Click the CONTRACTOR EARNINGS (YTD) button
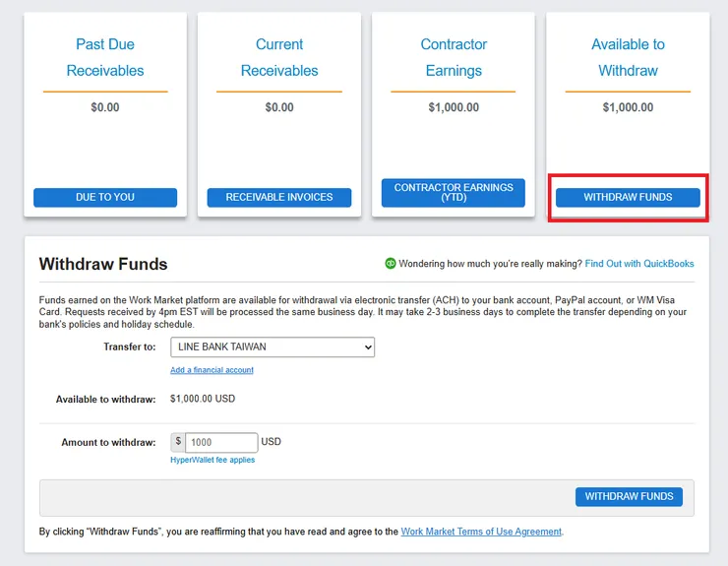 point(454,192)
